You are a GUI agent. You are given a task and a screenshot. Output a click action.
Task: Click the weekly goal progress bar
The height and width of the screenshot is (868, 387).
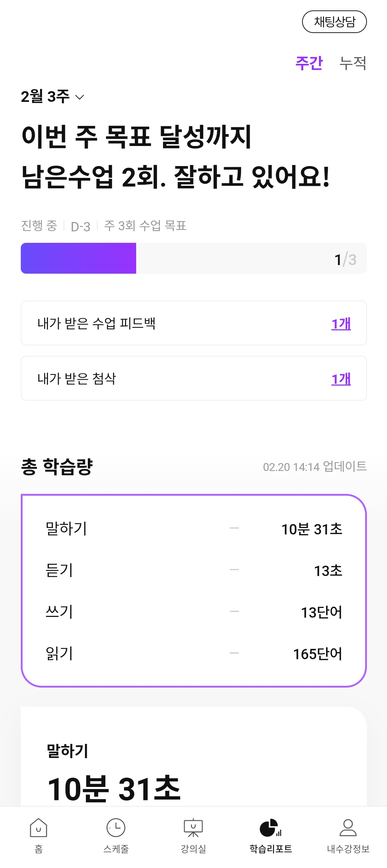(x=193, y=258)
